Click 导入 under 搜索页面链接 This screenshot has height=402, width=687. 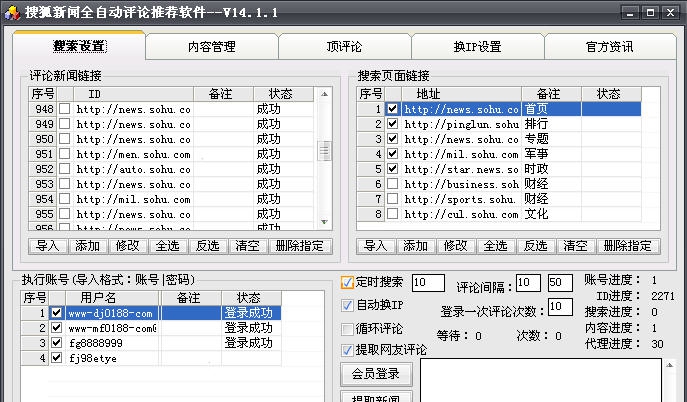pos(375,246)
